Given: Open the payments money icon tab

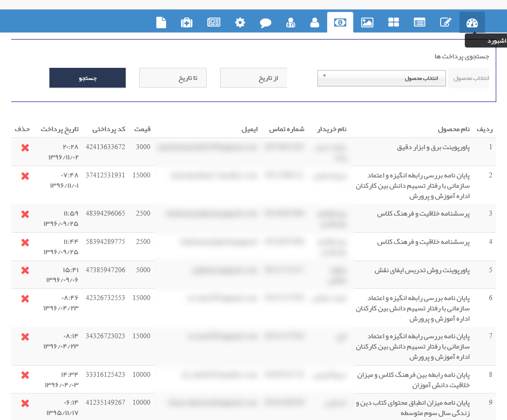Looking at the screenshot, I should tap(340, 22).
